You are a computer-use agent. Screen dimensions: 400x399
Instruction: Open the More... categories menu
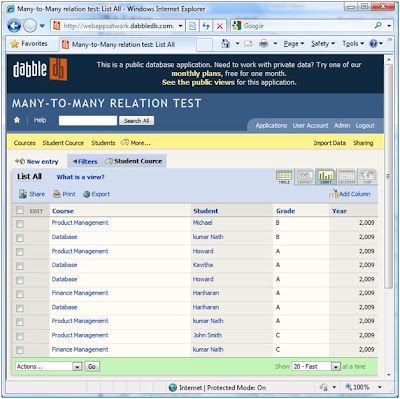click(x=136, y=143)
